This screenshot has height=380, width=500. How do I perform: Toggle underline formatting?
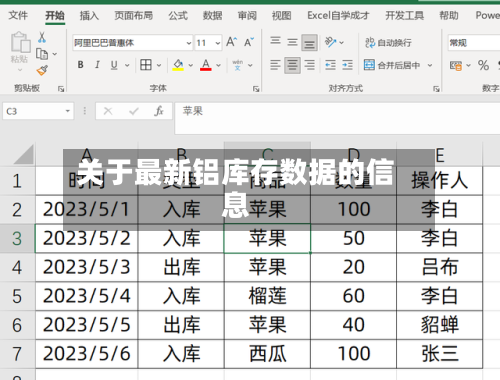114,65
